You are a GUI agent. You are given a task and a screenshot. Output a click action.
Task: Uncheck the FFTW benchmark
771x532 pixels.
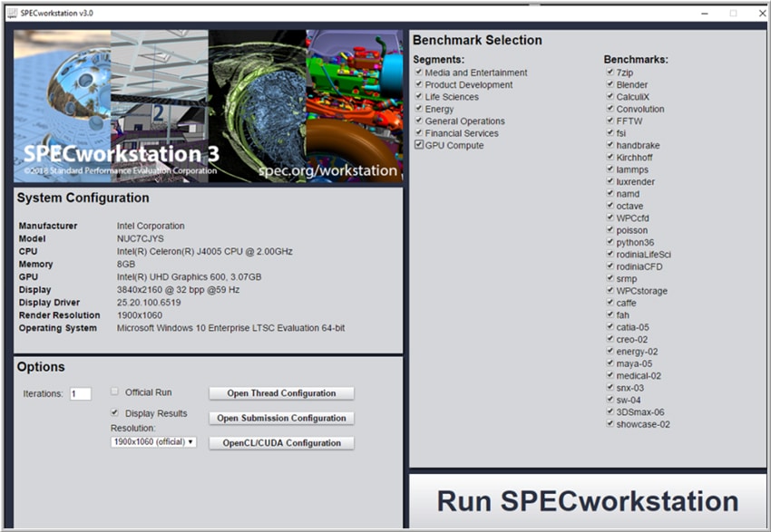610,121
